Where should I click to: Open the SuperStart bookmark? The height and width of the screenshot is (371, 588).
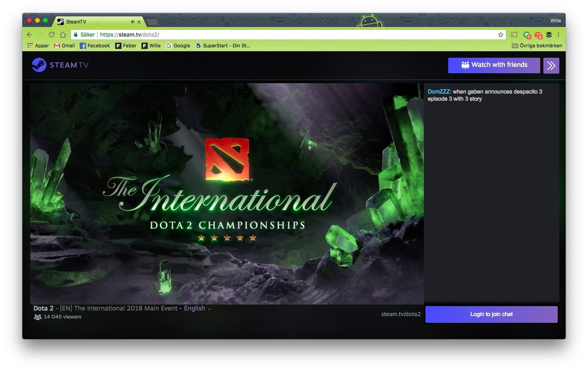pyautogui.click(x=223, y=45)
